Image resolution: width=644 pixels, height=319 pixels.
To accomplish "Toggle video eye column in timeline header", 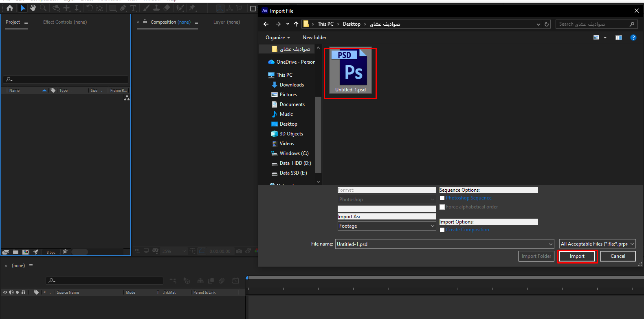I will tap(5, 292).
